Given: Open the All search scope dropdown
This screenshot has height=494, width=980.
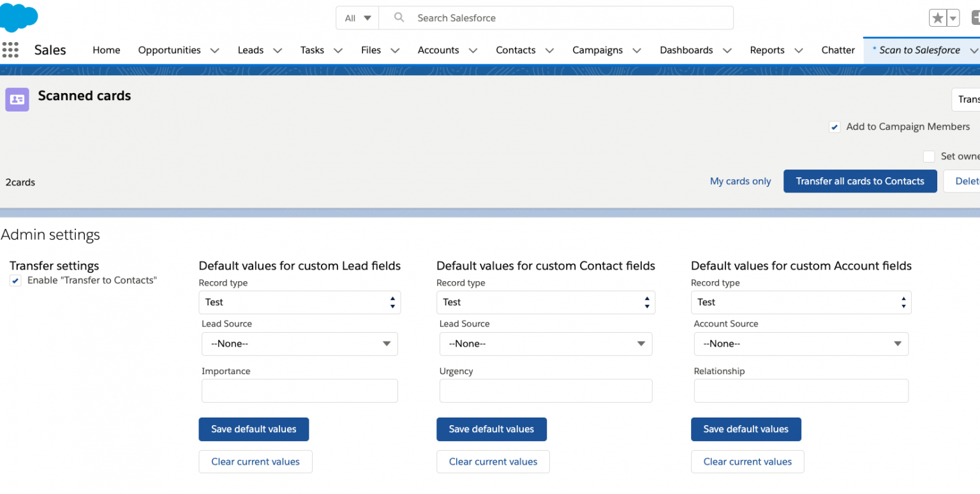Looking at the screenshot, I should coord(357,18).
